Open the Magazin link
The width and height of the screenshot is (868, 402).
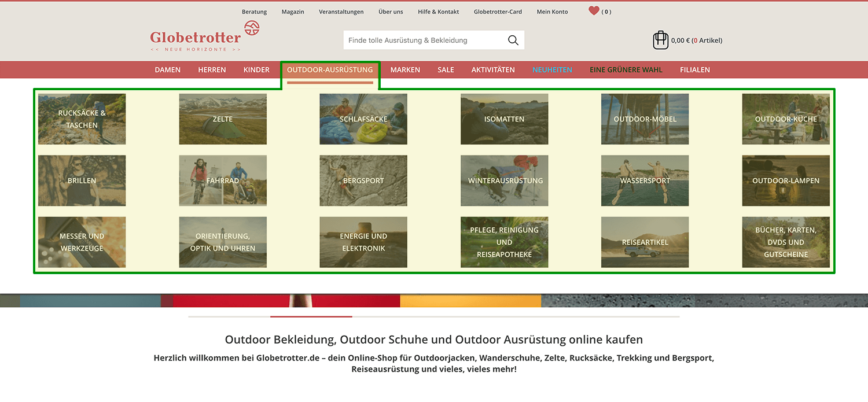coord(293,12)
